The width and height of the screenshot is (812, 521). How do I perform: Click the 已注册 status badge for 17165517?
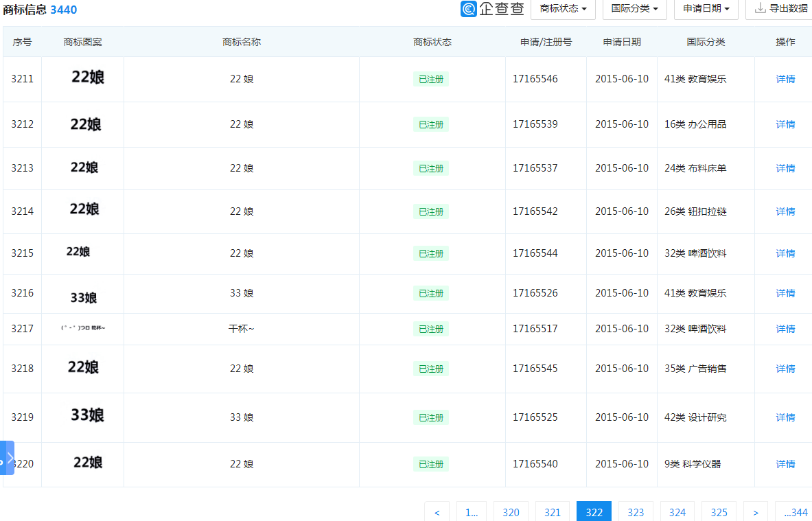[x=431, y=329]
